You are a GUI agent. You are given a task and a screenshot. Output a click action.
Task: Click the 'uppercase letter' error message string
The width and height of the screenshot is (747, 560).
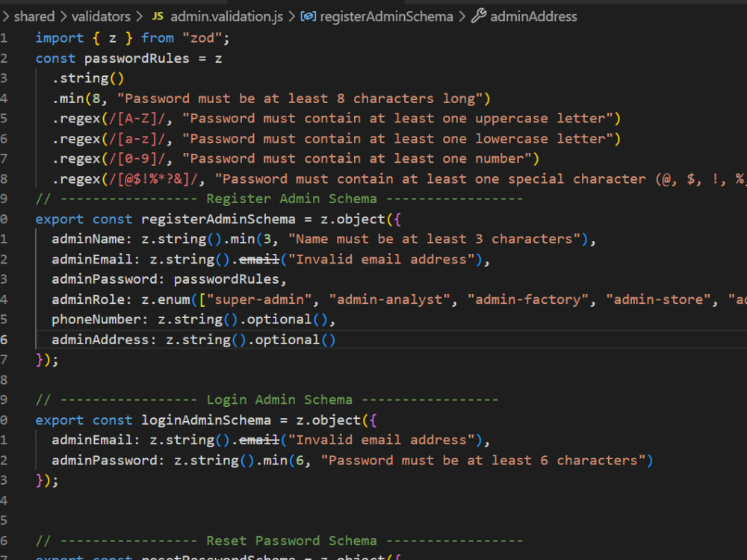[x=397, y=119]
